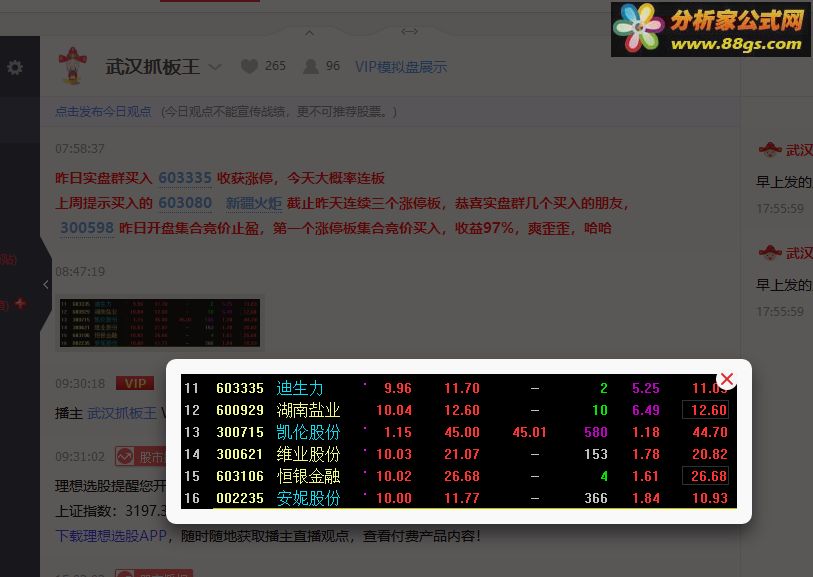Click the 09:31:02 timestamp
813x577 pixels.
tap(80, 457)
